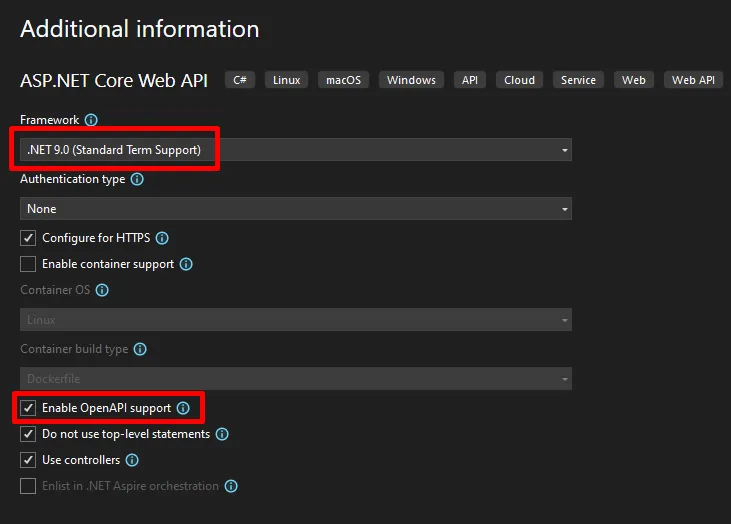Click the top-level statements info icon
This screenshot has width=731, height=524.
click(x=222, y=434)
